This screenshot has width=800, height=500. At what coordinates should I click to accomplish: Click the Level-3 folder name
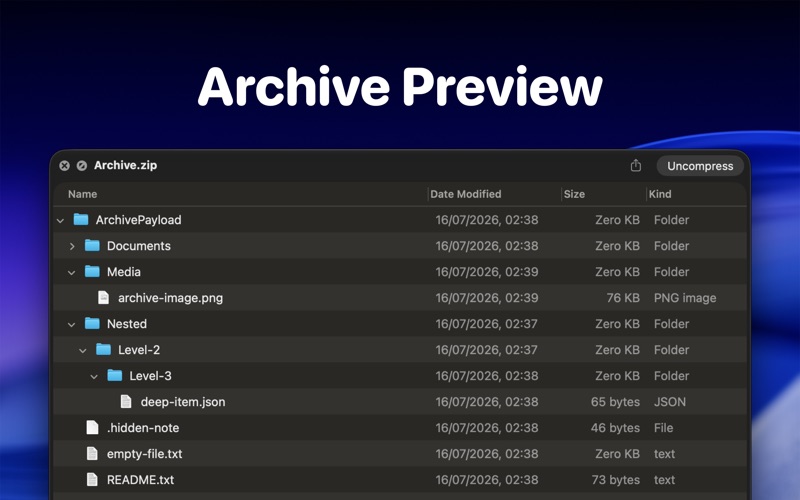pos(150,376)
